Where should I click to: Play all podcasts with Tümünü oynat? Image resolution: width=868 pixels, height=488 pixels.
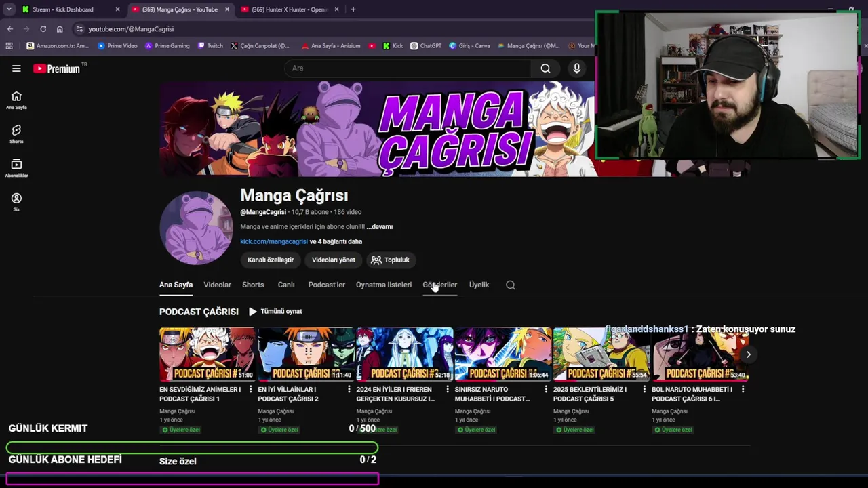point(275,312)
